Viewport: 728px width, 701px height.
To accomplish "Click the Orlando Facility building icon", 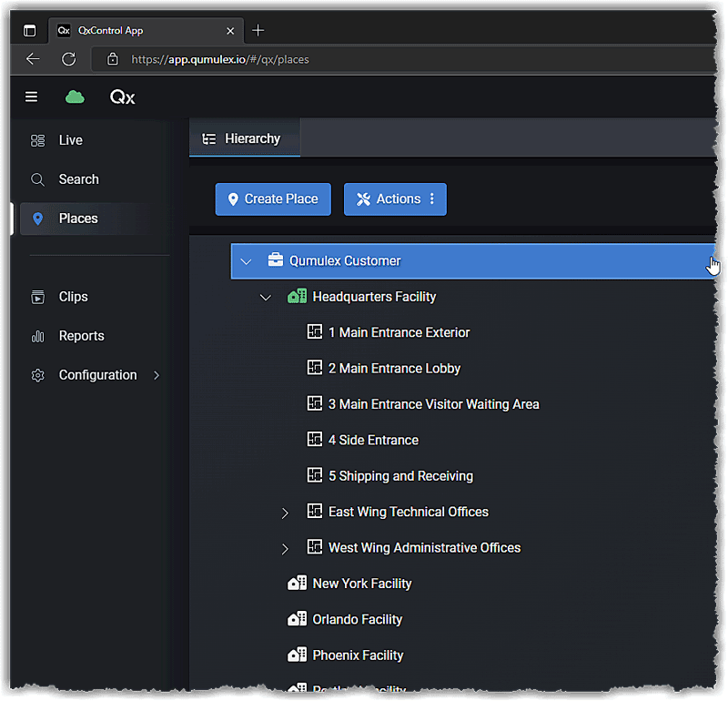I will pos(298,618).
